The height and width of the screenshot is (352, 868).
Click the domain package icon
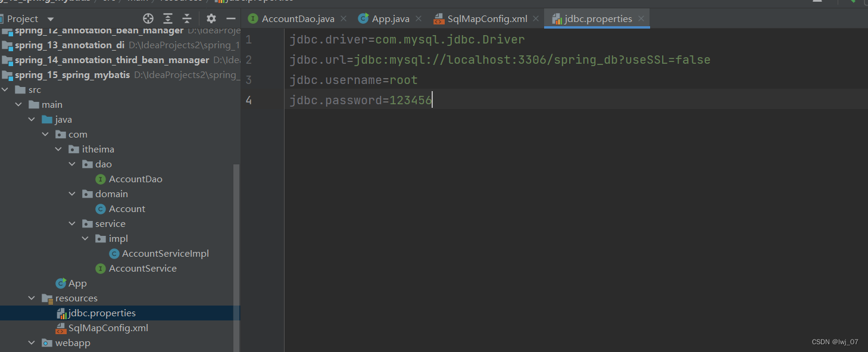87,194
